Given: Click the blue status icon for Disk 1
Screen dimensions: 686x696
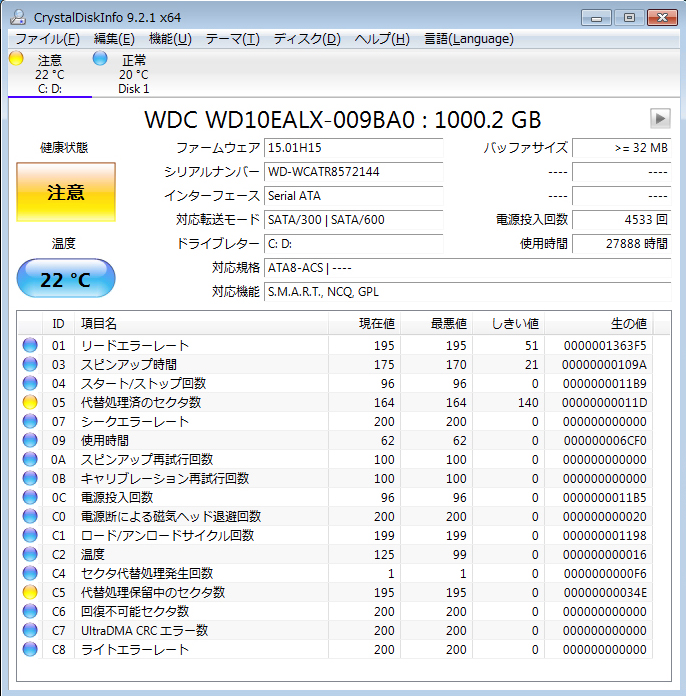Looking at the screenshot, I should pyautogui.click(x=100, y=59).
